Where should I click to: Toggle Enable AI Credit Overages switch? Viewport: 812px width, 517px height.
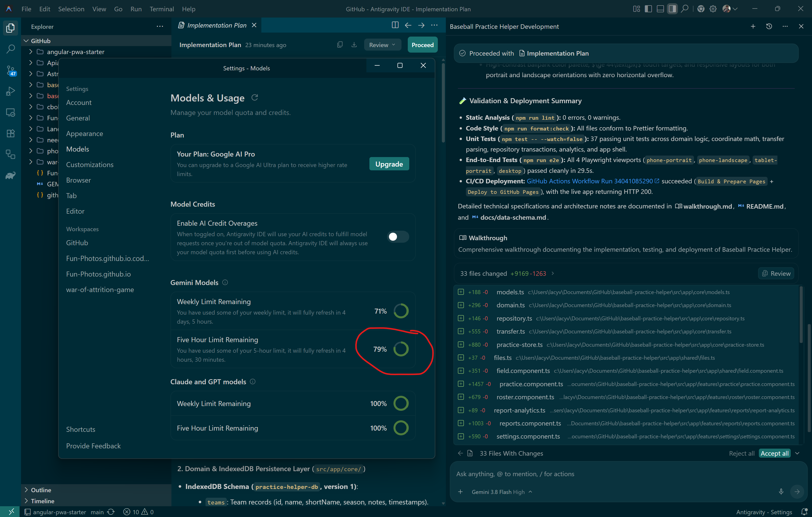tap(398, 237)
